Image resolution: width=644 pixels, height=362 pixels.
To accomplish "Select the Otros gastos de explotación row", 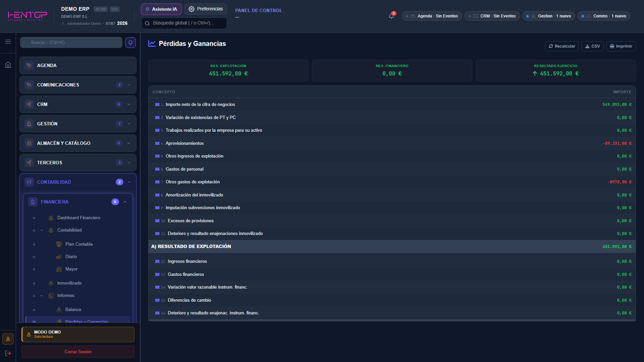I will click(x=392, y=182).
